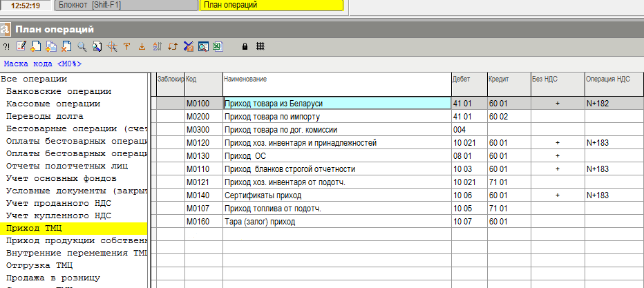This screenshot has height=288, width=644.
Task: Select row 'Приход товара по дог. комиссии'
Action: click(x=397, y=130)
